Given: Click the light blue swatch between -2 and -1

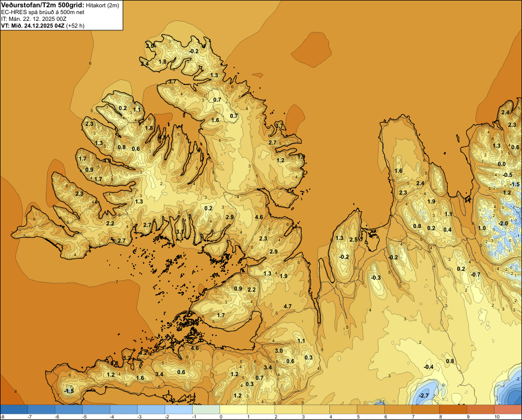Looking at the screenshot, I should pyautogui.click(x=179, y=410).
